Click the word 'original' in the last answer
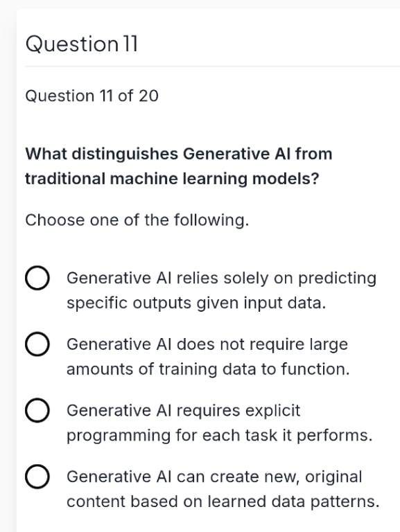Screen dimensions: 400x532 coord(333,477)
